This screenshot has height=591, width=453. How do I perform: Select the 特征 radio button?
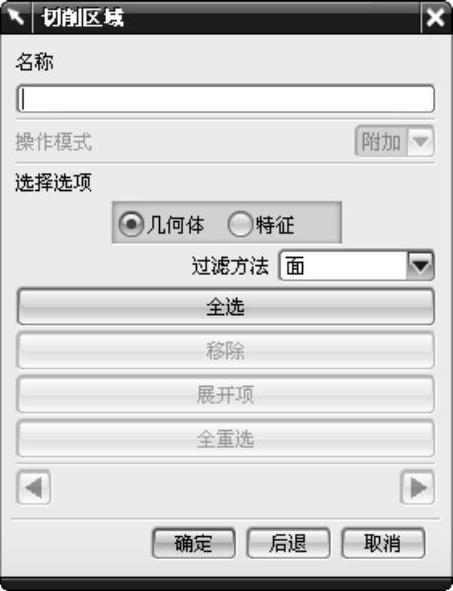tap(240, 224)
